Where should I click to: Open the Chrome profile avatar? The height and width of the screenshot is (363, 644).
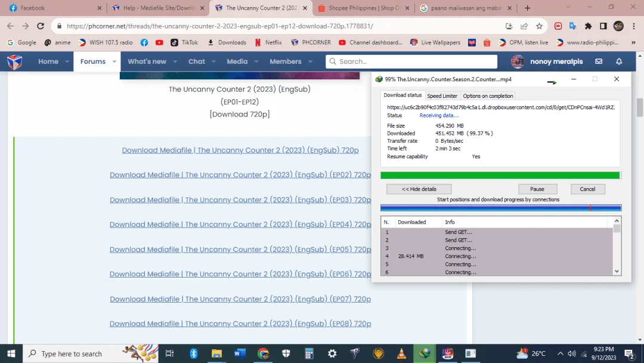618,26
